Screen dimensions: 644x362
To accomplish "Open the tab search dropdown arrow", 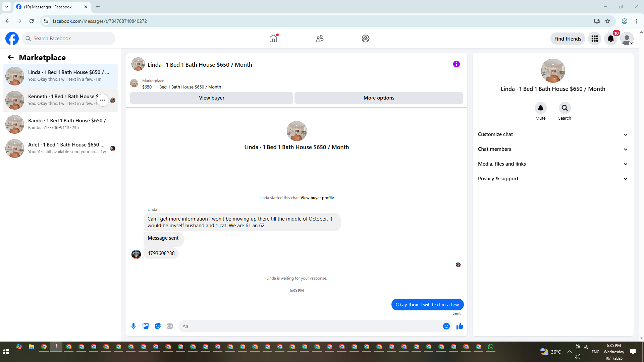I will 7,7.
